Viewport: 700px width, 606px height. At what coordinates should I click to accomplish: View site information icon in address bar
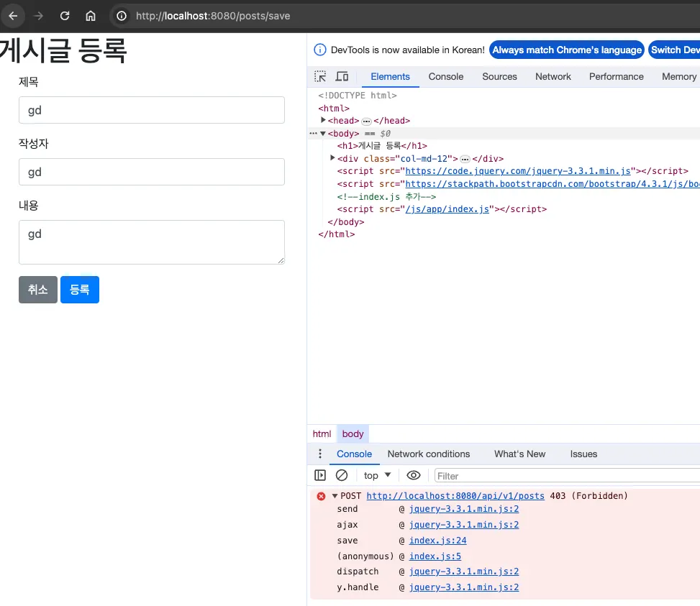click(x=122, y=15)
